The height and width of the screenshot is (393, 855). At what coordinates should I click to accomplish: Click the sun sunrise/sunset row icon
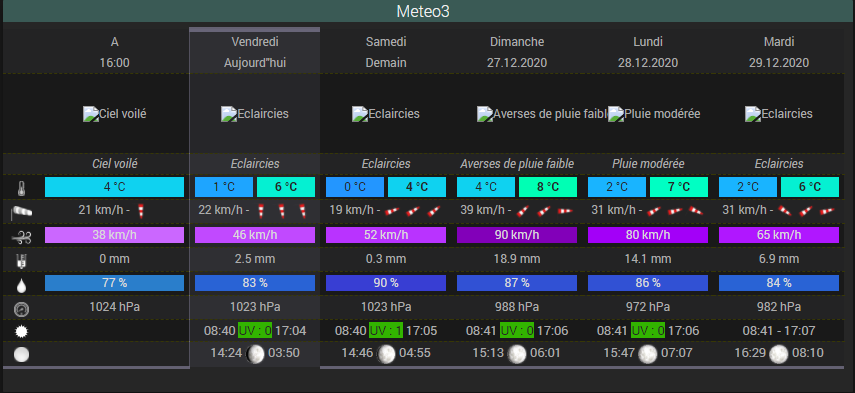point(21,331)
